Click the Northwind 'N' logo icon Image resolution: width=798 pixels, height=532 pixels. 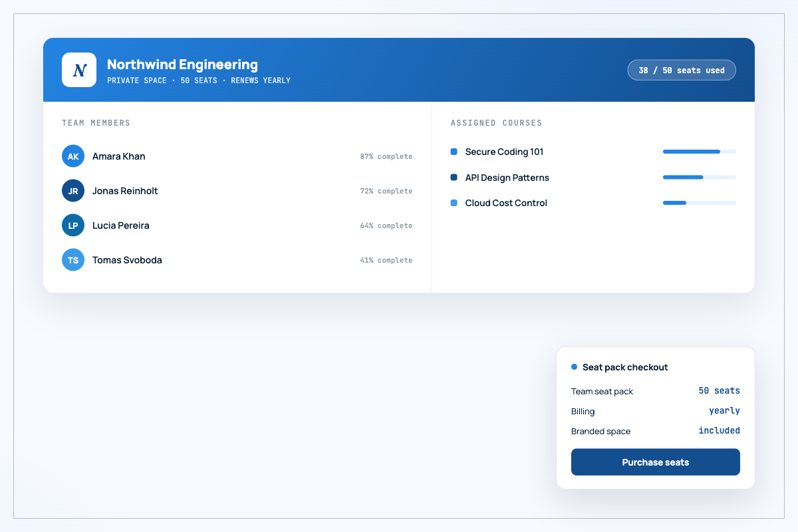79,70
